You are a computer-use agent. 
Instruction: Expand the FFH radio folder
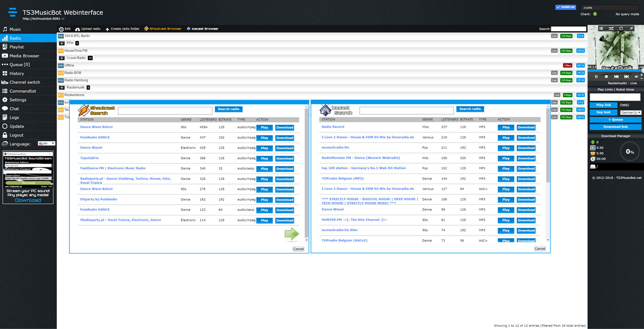point(62,43)
